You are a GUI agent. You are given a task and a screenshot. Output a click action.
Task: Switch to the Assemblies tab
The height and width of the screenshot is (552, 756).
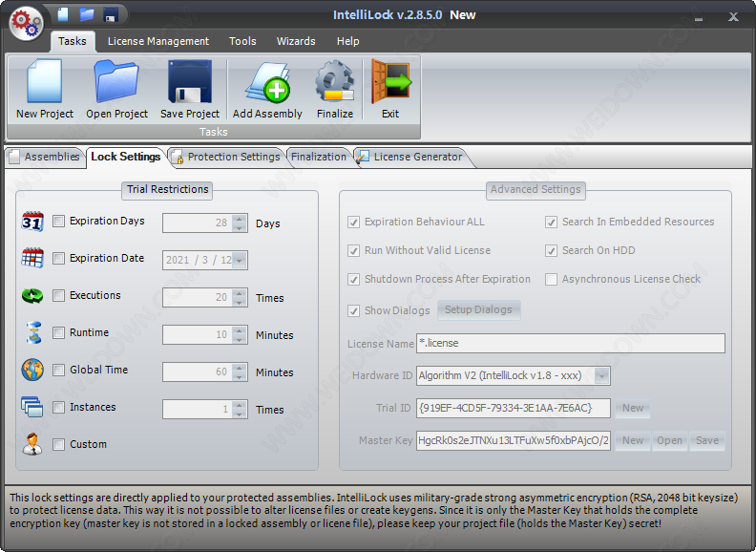[x=45, y=157]
